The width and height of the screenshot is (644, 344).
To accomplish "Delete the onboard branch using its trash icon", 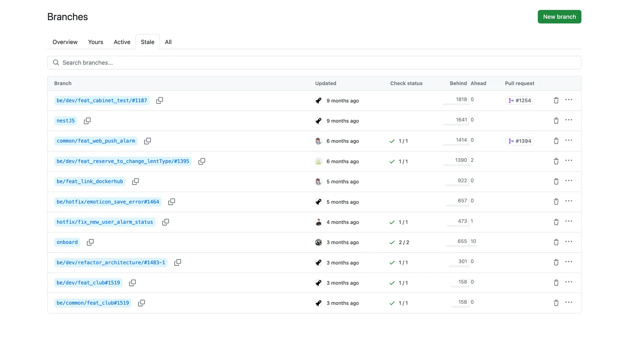I will (556, 242).
